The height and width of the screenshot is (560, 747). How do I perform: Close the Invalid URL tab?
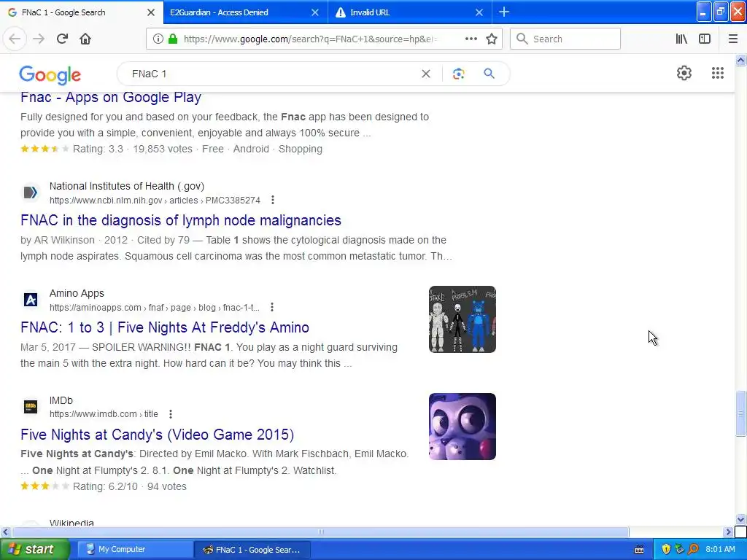[x=479, y=12]
